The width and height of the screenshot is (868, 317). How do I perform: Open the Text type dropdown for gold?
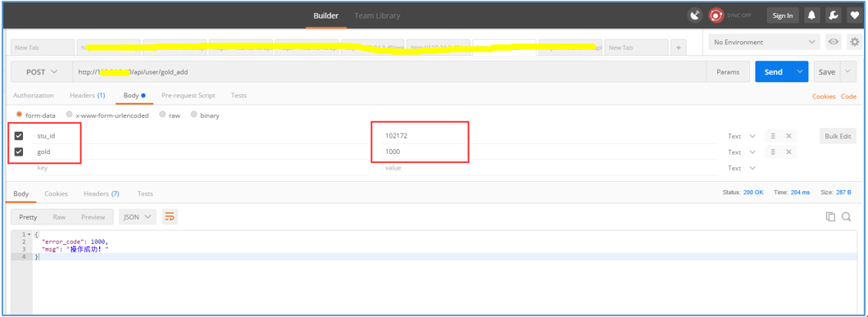[742, 152]
